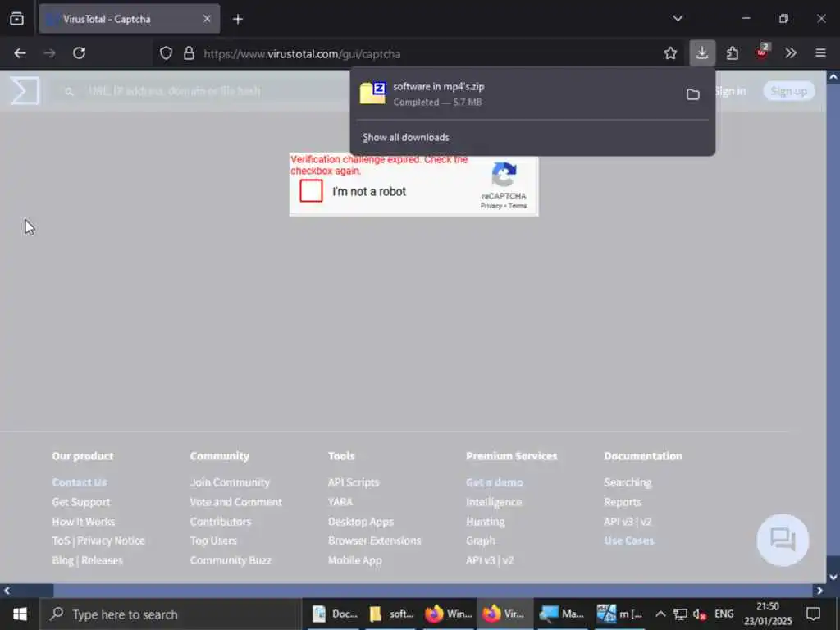Open the Get a demo link
Image resolution: width=840 pixels, height=630 pixels.
click(x=494, y=482)
